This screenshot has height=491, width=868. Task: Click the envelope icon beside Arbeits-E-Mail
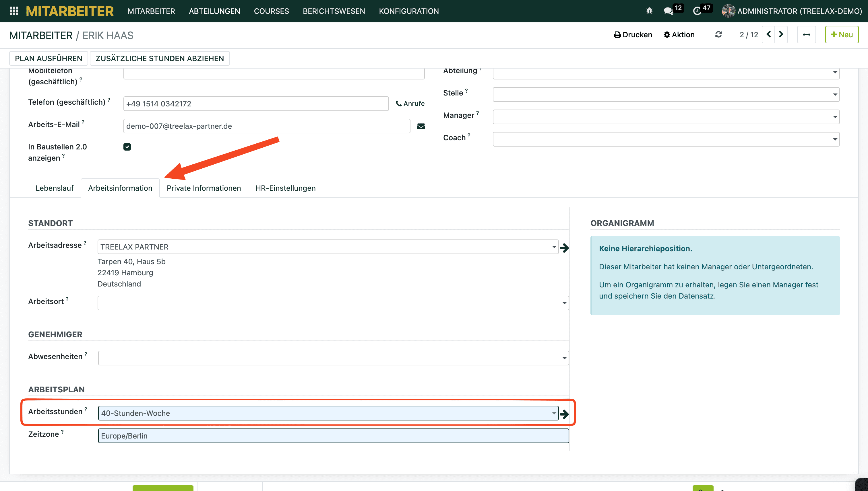[421, 126]
